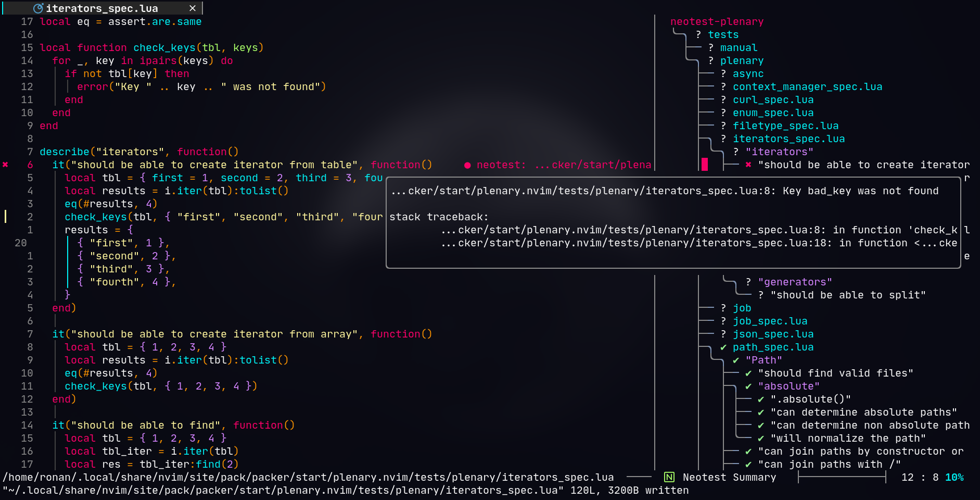Click the "stack traceback:" line in the popup
The width and height of the screenshot is (980, 500).
(439, 217)
